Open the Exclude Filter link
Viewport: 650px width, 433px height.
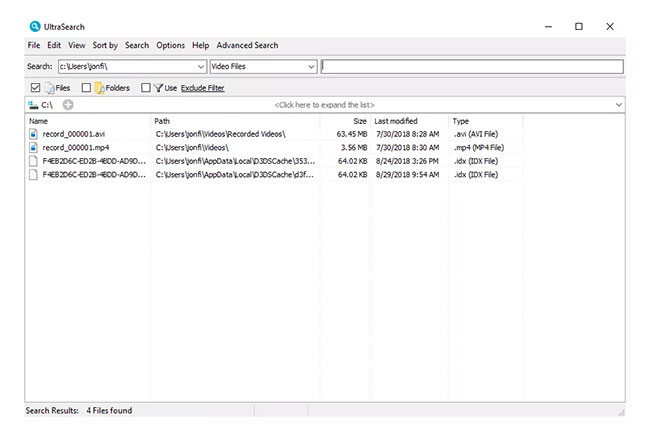pos(203,88)
